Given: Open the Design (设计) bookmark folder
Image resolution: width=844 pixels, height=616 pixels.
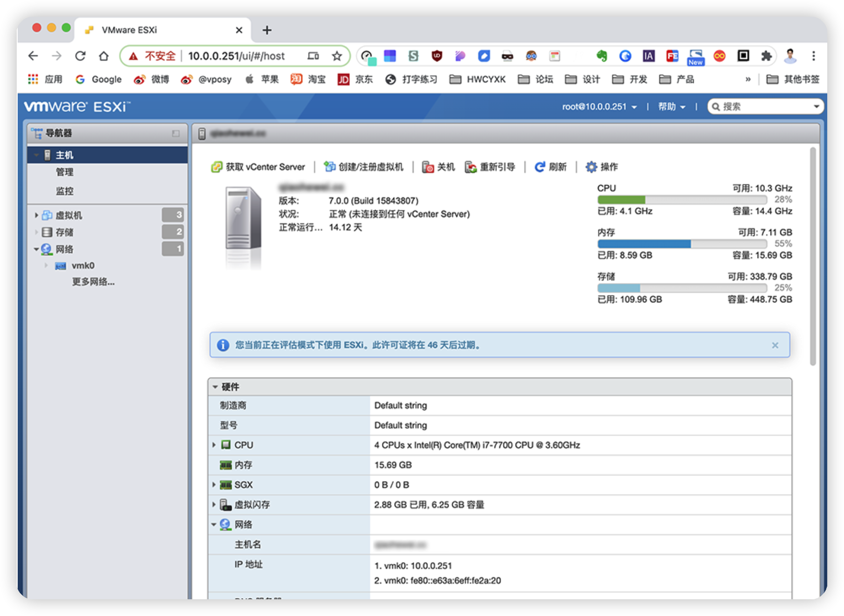Looking at the screenshot, I should coord(583,80).
